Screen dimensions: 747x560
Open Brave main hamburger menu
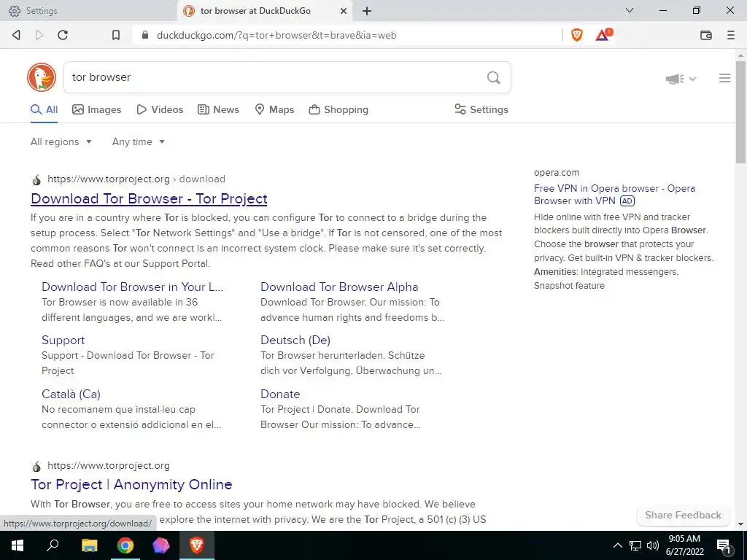tap(731, 35)
